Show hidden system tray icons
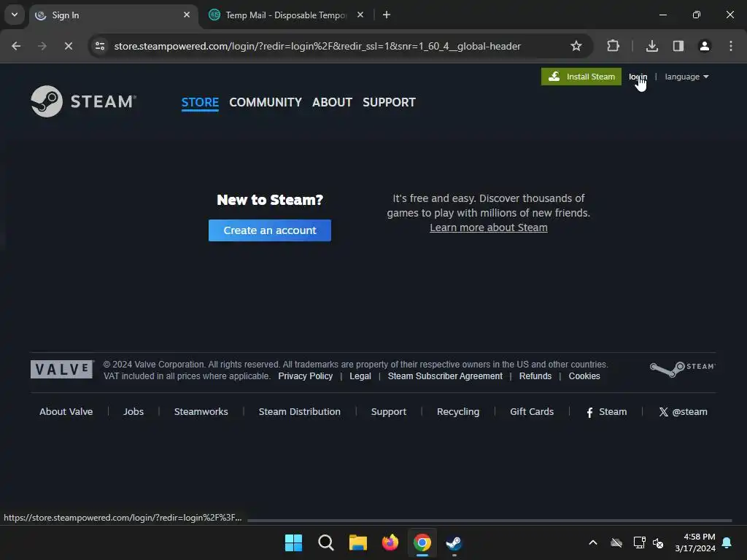This screenshot has height=560, width=747. (593, 542)
